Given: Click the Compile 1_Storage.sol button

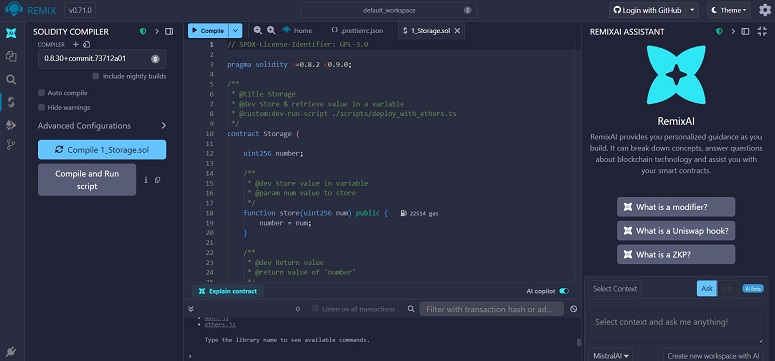Looking at the screenshot, I should pos(102,150).
